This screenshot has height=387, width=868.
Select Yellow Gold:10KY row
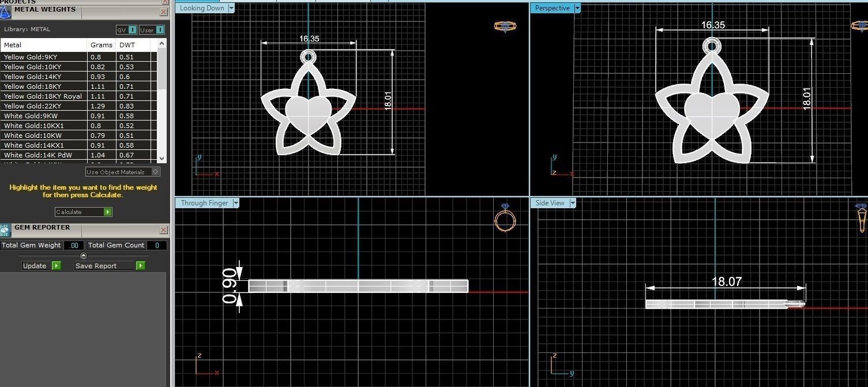pos(78,67)
